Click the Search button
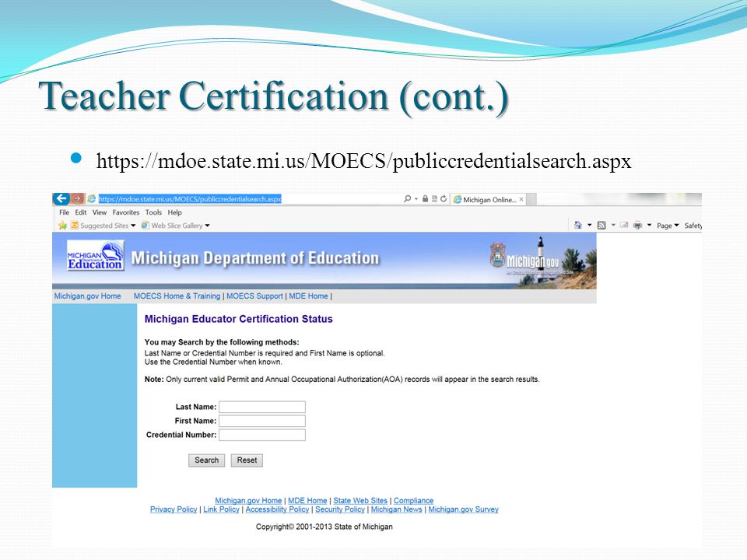This screenshot has height=560, width=747. (x=206, y=460)
